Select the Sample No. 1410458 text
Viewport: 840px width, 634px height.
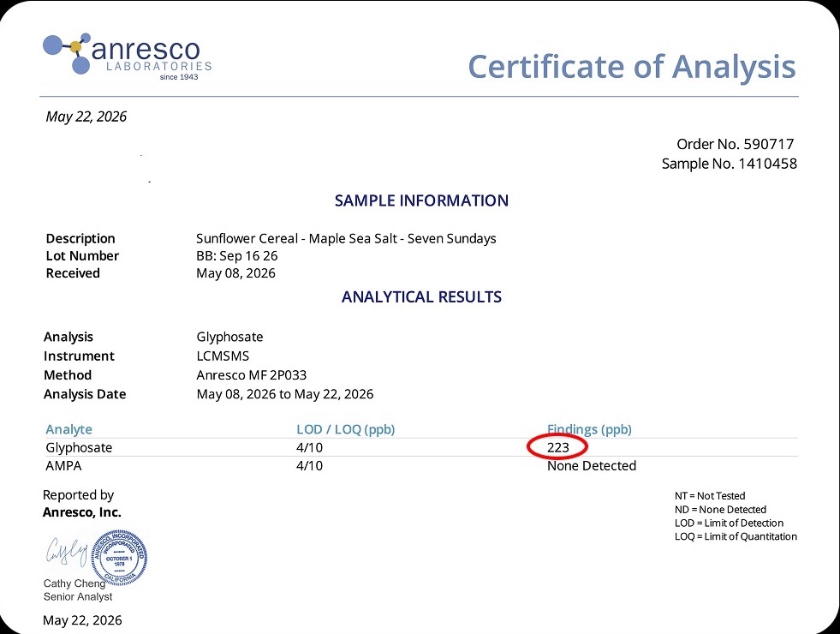point(729,164)
